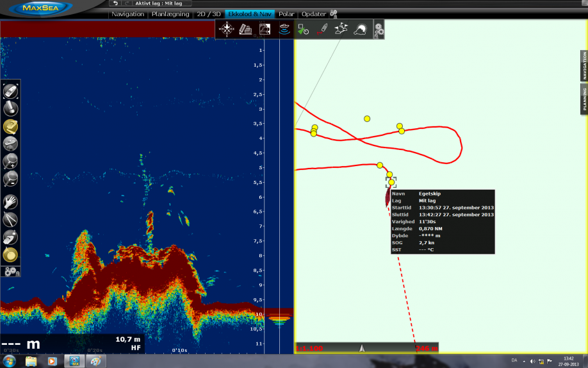
Task: Select the zoom out magnifier tool
Action: 10,180
